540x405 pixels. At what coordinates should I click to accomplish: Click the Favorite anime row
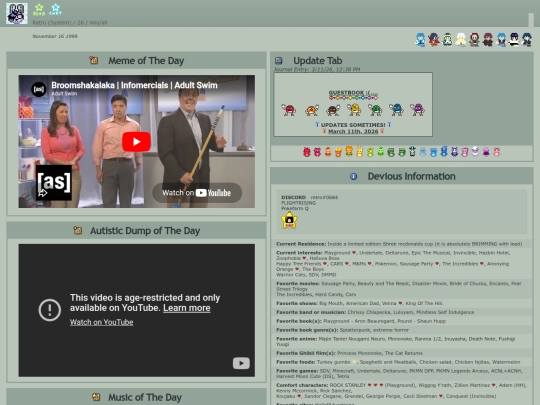click(402, 341)
